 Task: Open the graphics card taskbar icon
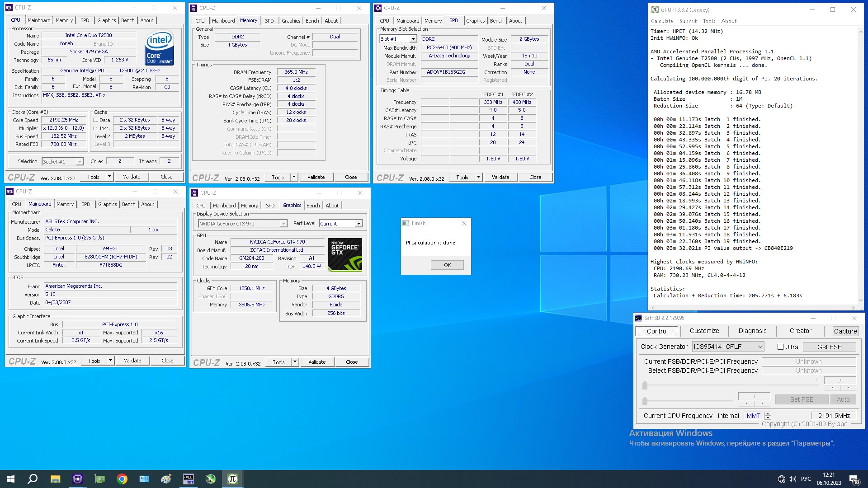100,479
